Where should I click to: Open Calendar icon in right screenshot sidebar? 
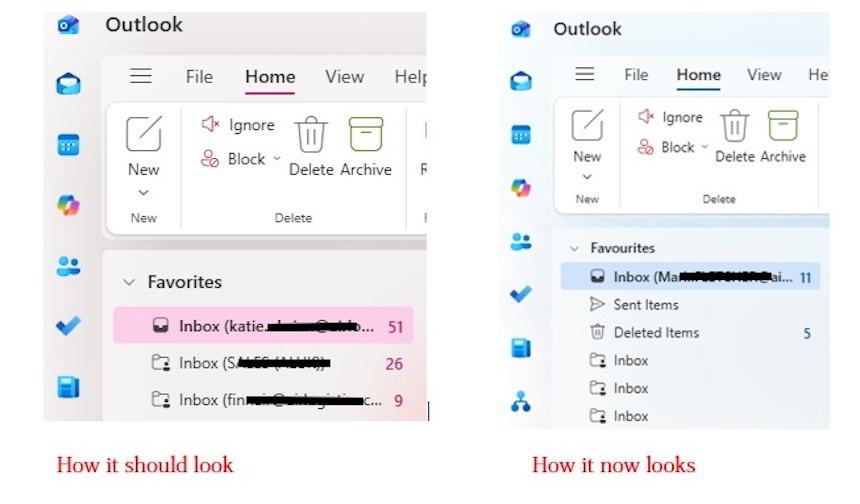pos(521,134)
